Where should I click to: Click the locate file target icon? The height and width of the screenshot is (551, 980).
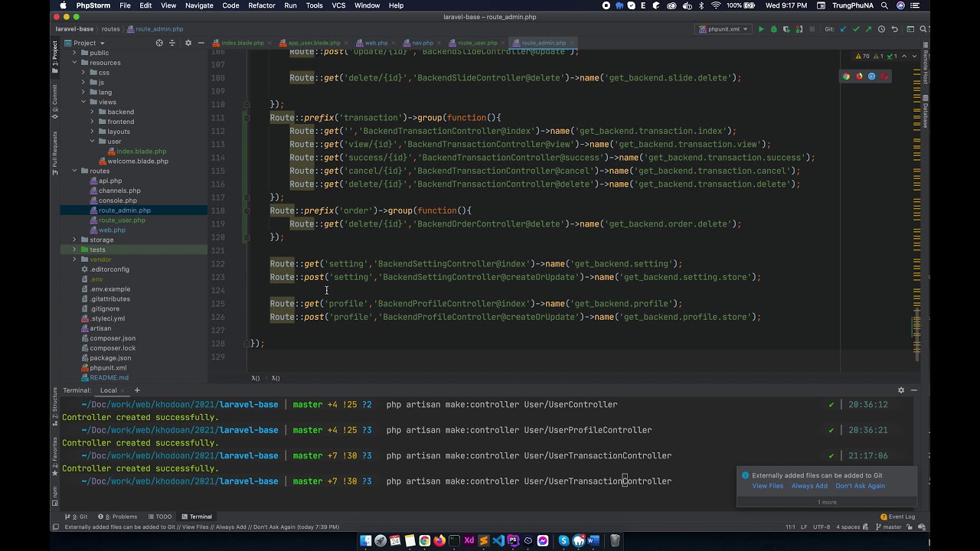[x=159, y=43]
